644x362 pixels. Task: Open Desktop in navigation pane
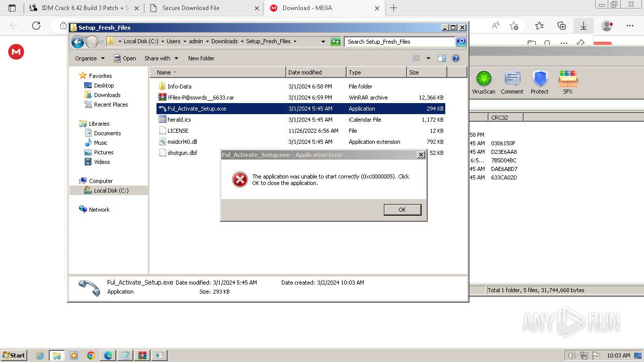[104, 85]
